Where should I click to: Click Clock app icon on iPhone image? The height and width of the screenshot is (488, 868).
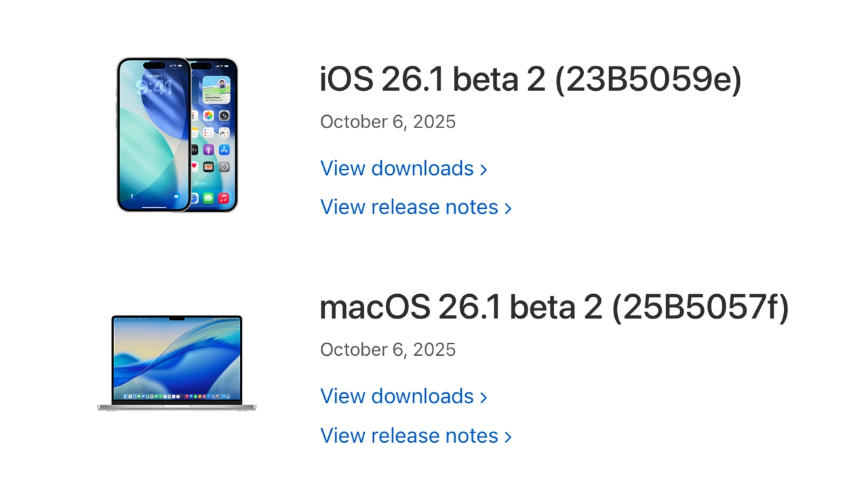(224, 133)
